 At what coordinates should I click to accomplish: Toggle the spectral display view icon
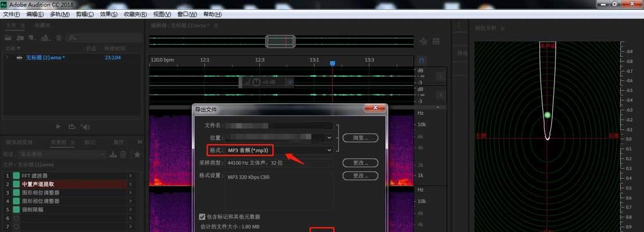click(x=436, y=41)
